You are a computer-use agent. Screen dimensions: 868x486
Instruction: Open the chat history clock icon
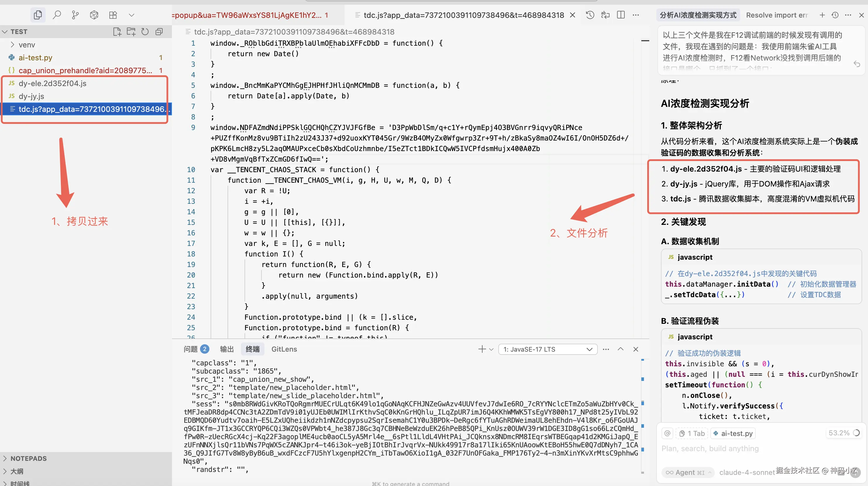click(x=835, y=15)
